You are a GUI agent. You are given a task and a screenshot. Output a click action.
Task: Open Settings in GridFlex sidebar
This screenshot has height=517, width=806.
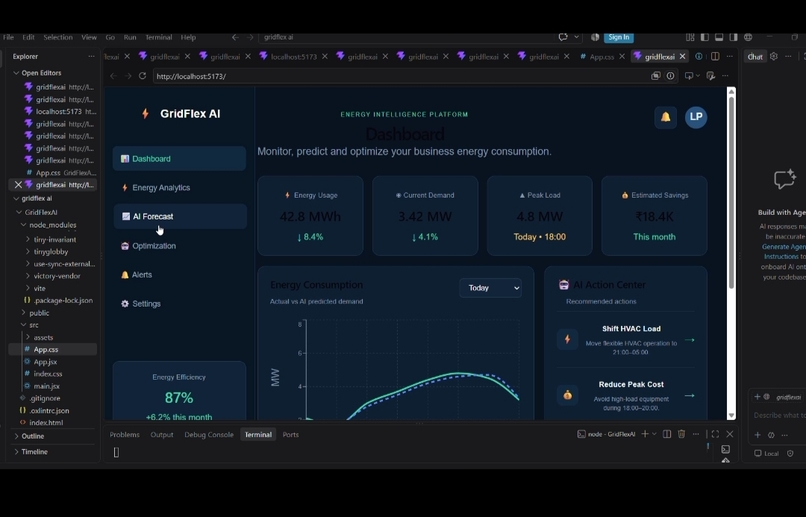[x=179, y=304]
